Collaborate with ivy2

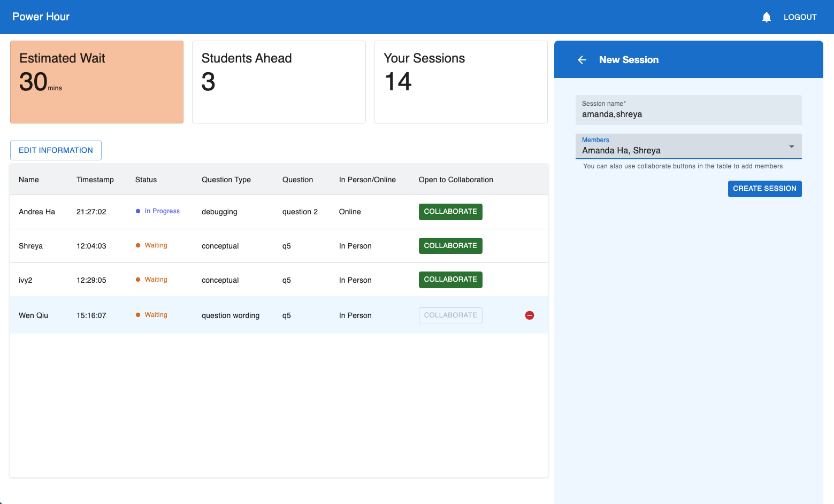click(450, 280)
